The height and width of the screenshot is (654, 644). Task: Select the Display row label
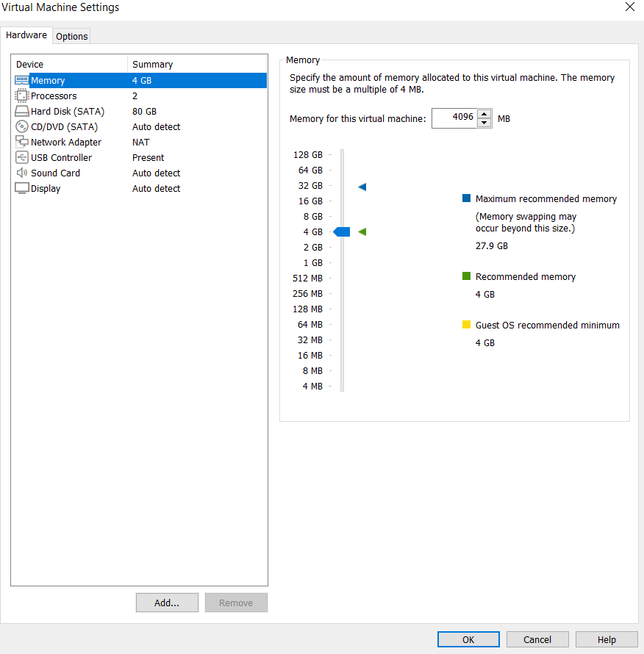pos(46,189)
